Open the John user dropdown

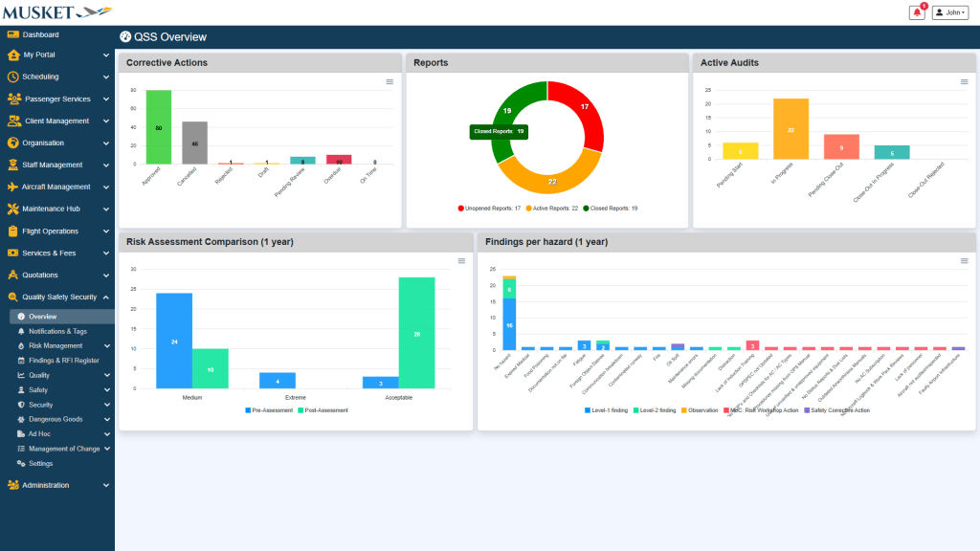pyautogui.click(x=950, y=12)
